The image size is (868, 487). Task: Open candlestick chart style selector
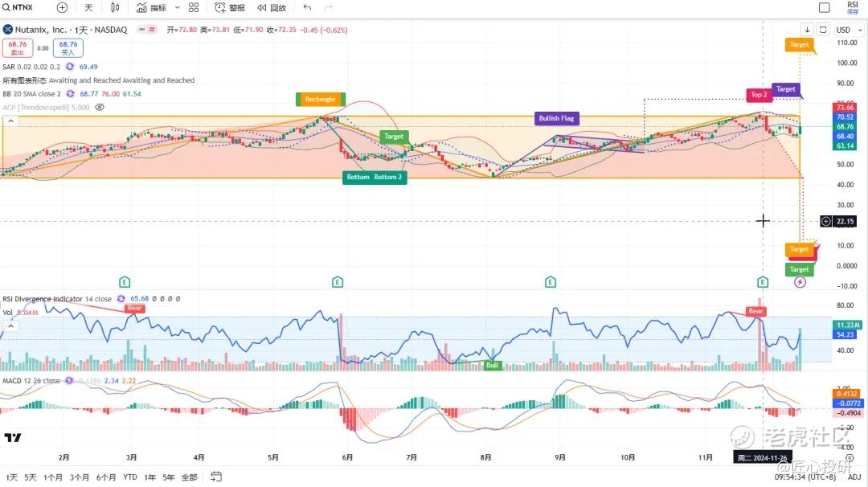pos(115,8)
